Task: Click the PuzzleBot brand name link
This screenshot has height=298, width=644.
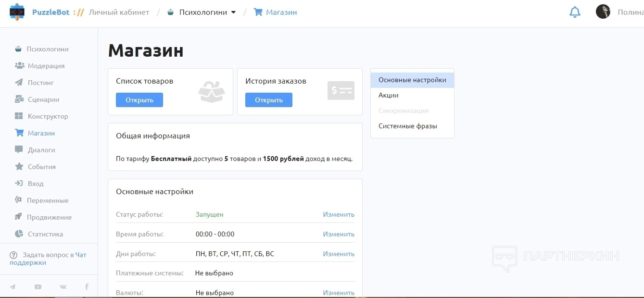Action: click(x=51, y=12)
